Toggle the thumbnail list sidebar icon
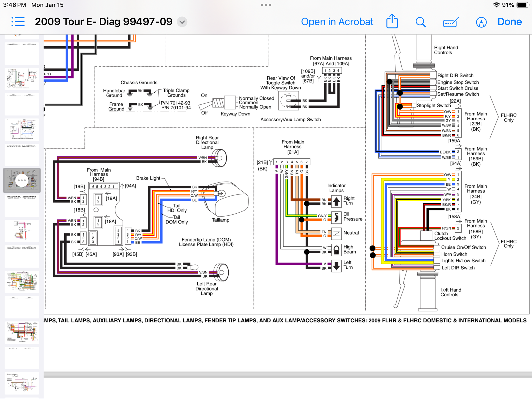 18,22
